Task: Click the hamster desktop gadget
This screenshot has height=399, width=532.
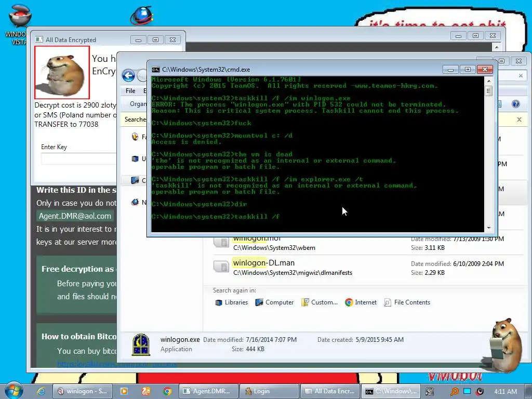Action: click(x=505, y=345)
